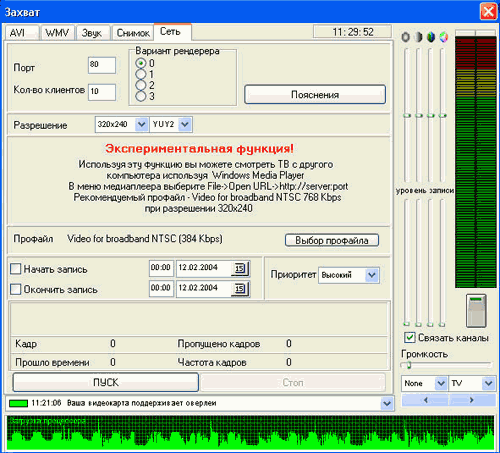Click the brightness icon above the sliders
The image size is (500, 453).
(x=406, y=37)
